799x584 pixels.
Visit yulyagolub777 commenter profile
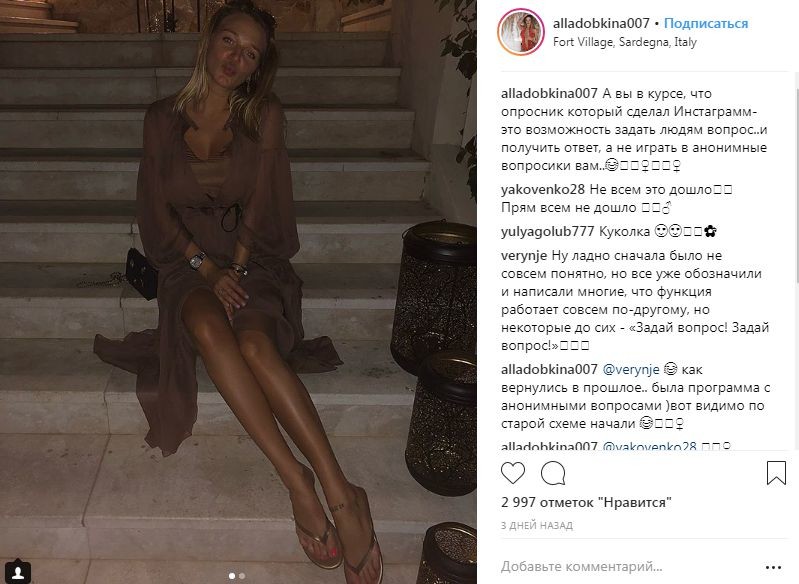tap(547, 231)
